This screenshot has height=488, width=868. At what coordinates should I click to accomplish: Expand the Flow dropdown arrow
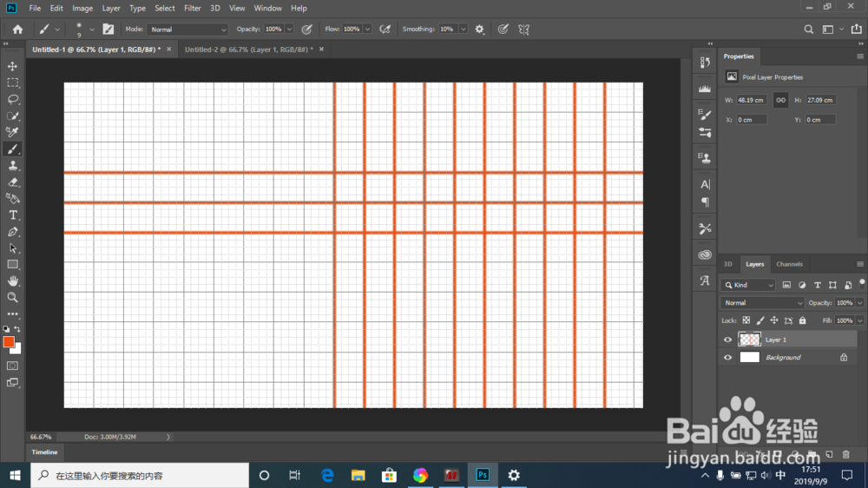367,30
